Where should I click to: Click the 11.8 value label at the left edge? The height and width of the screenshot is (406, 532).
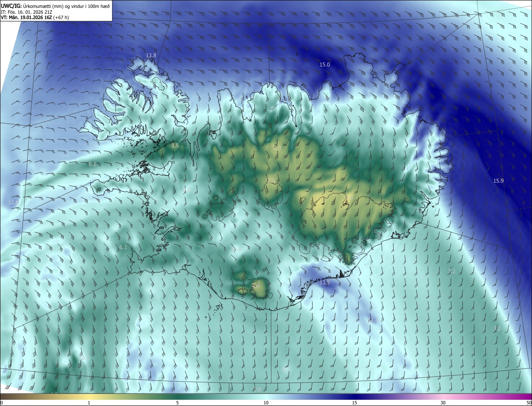point(13,202)
